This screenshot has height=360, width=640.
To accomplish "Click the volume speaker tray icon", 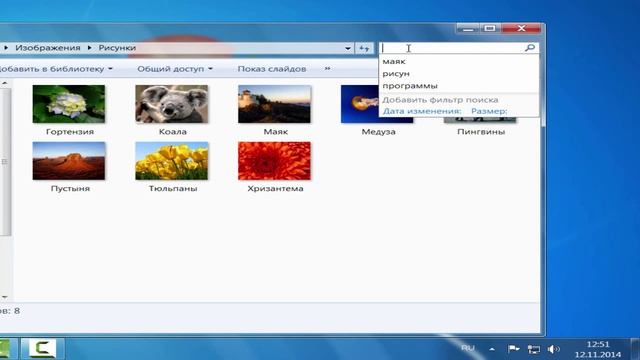I will 553,349.
